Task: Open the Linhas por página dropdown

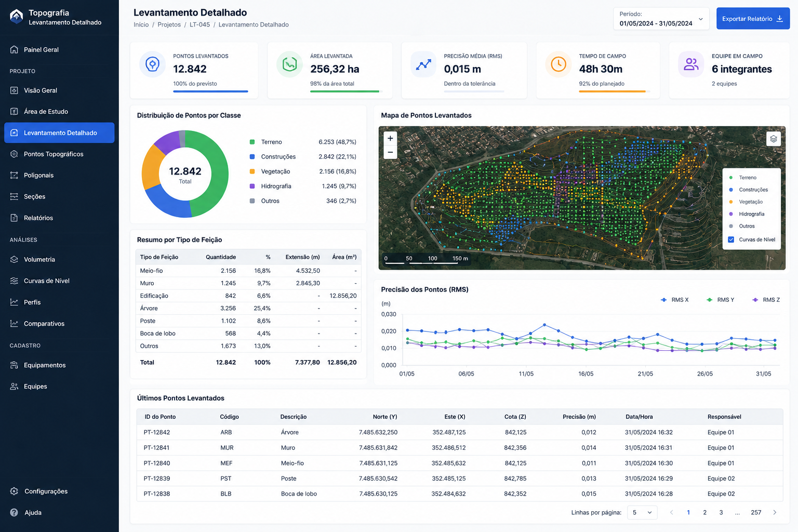Action: [642, 513]
